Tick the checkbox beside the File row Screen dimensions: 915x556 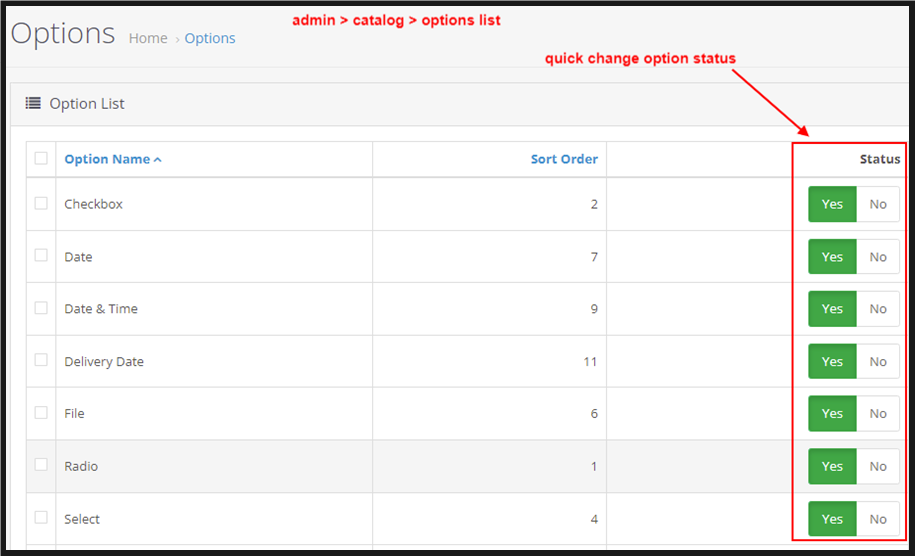pos(41,412)
